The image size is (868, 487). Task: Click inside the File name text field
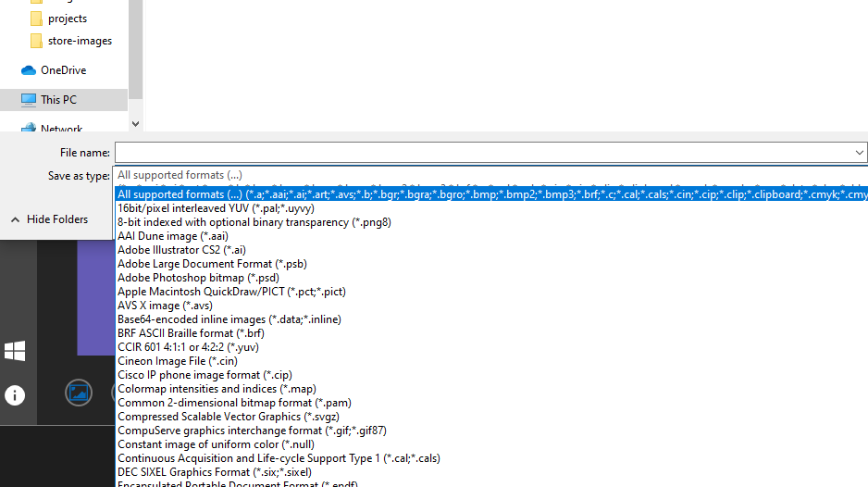pos(481,153)
